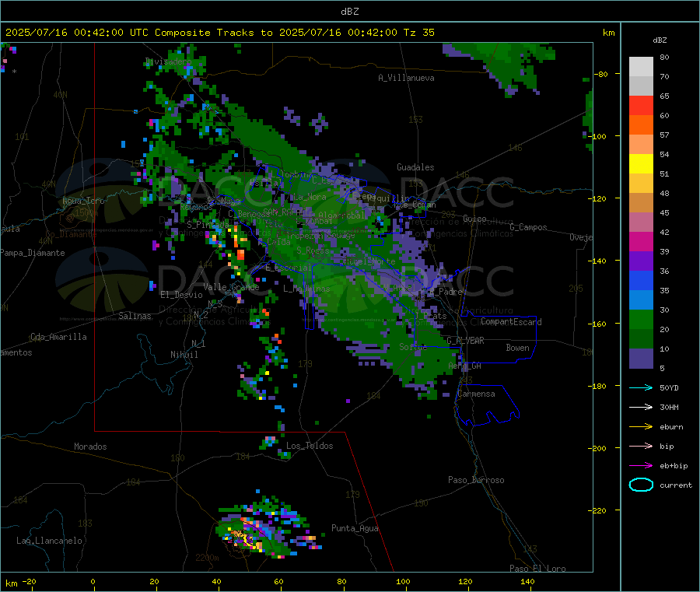Click the 'L_Malvinas' map label
Image resolution: width=700 pixels, height=592 pixels.
coord(306,289)
